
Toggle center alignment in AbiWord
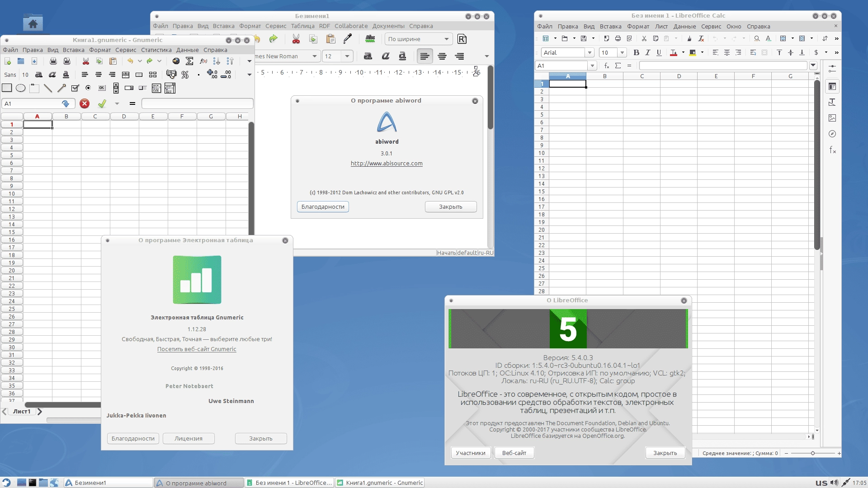442,56
